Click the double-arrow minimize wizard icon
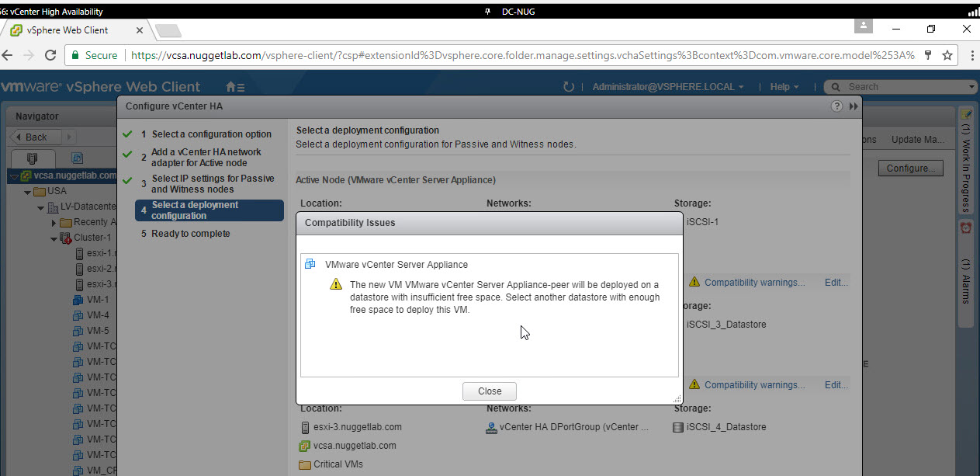Screen dimensions: 980x476 point(854,106)
